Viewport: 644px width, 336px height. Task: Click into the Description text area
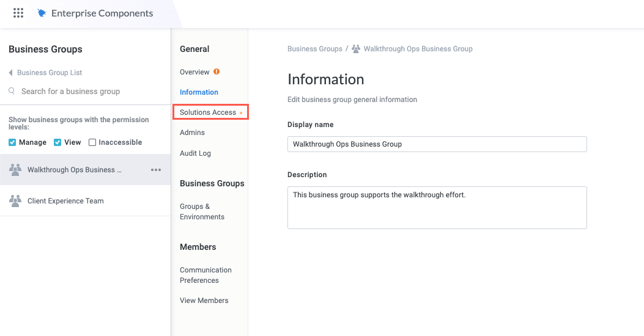pos(437,208)
